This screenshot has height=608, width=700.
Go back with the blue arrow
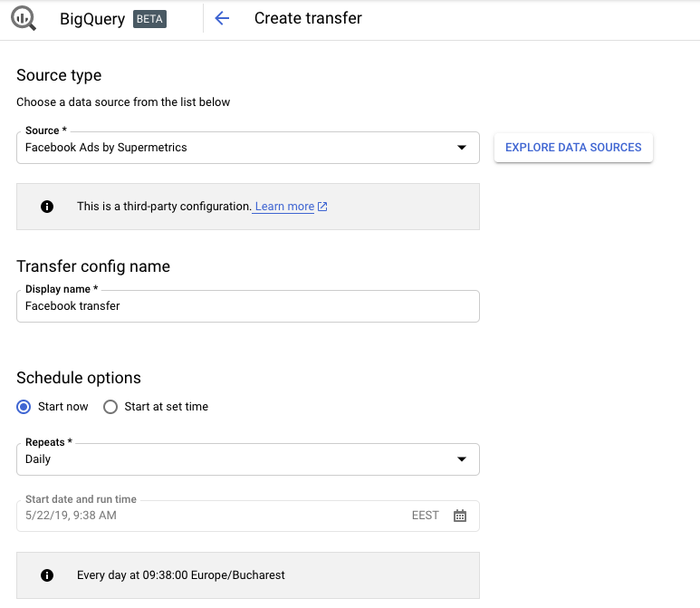point(222,18)
